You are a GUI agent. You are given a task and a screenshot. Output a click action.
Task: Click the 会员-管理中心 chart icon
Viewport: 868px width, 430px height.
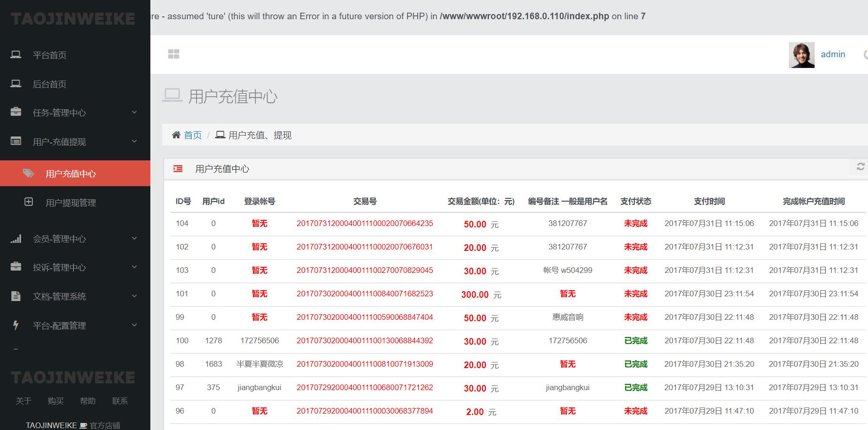pos(15,238)
